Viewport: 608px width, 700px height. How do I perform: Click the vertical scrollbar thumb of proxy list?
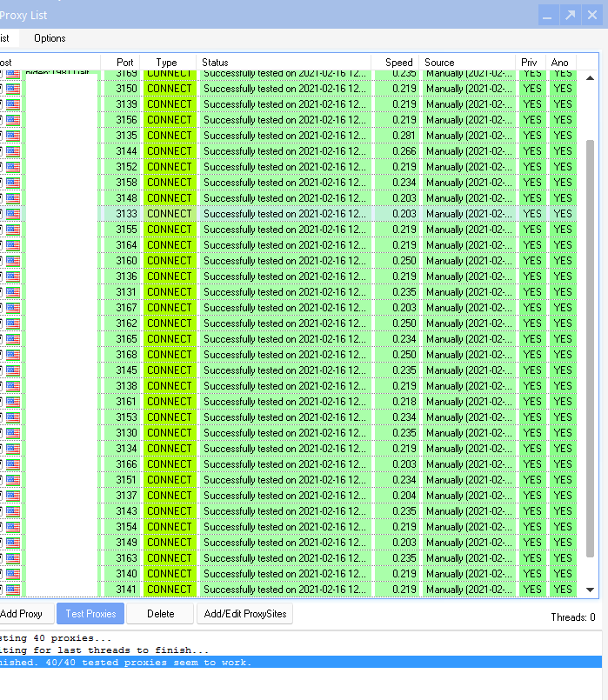590,348
